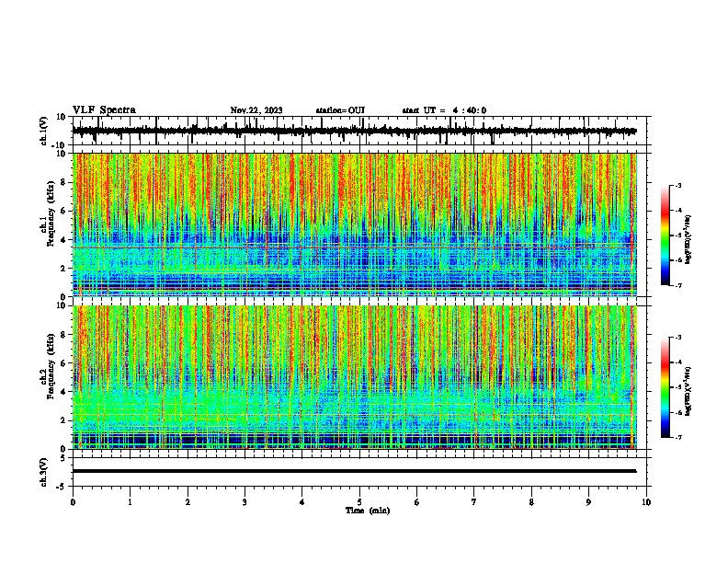Click the "-3" label on ch.2 color bar

coord(678,338)
